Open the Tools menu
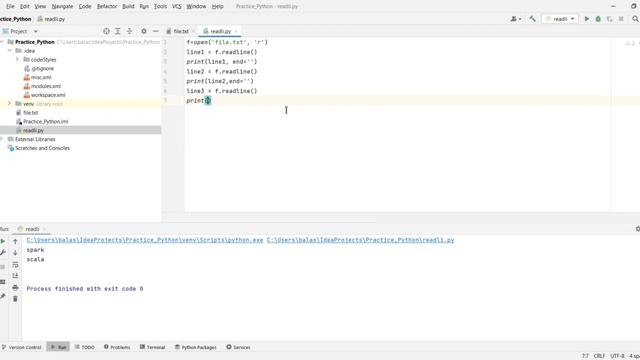Screen dimensions: 640x360 point(160,6)
